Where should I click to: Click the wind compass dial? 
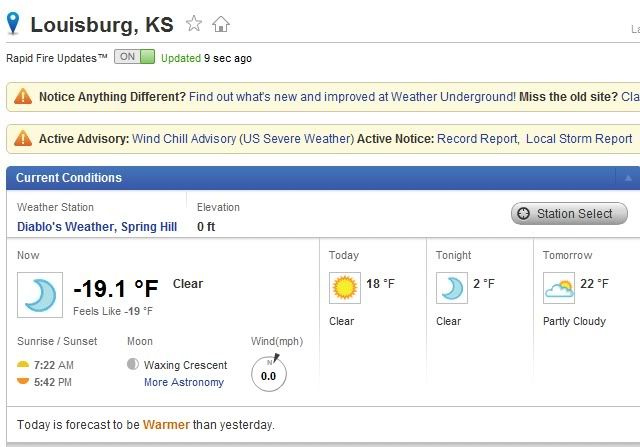pos(269,373)
